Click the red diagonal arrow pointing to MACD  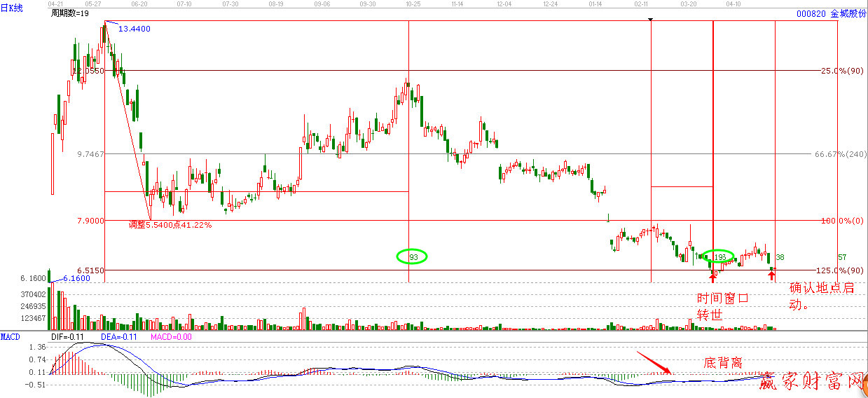[654, 363]
